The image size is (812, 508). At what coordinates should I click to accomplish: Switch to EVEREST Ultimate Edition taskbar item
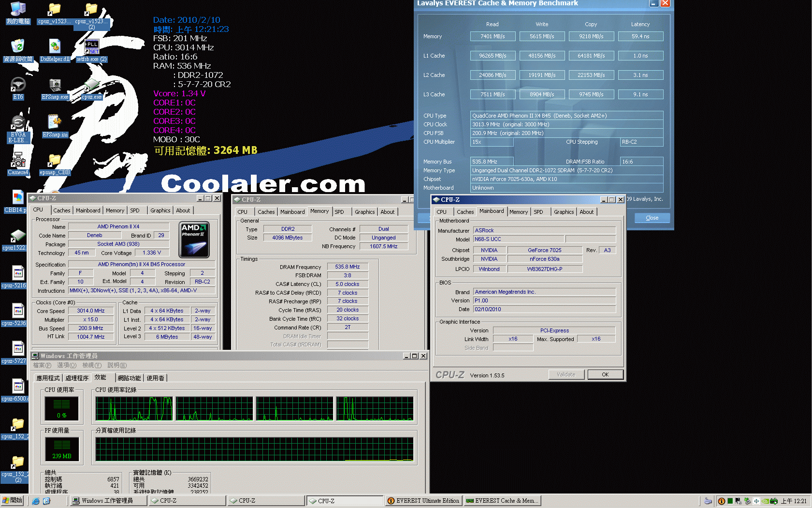(423, 501)
